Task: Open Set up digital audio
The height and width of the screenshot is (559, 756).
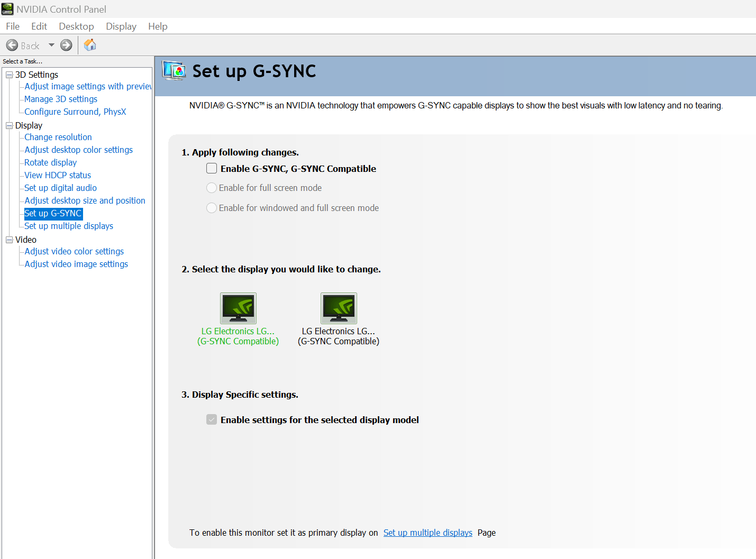Action: [61, 188]
